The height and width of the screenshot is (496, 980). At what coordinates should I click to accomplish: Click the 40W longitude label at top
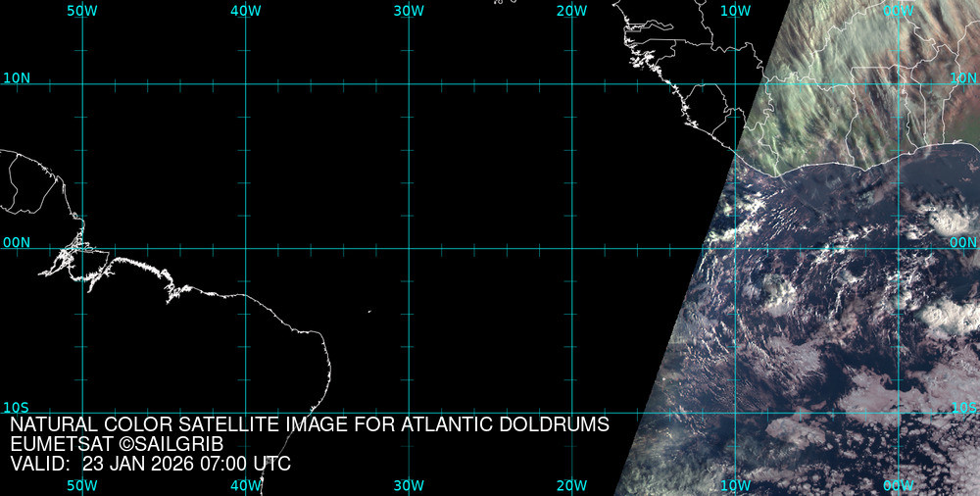245,11
